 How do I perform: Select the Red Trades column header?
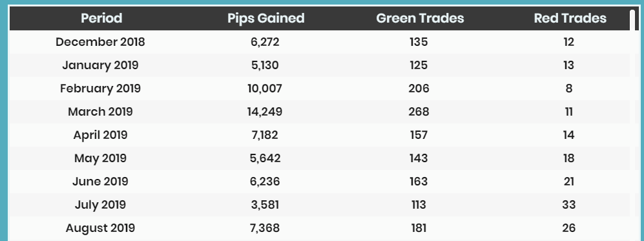tap(570, 19)
